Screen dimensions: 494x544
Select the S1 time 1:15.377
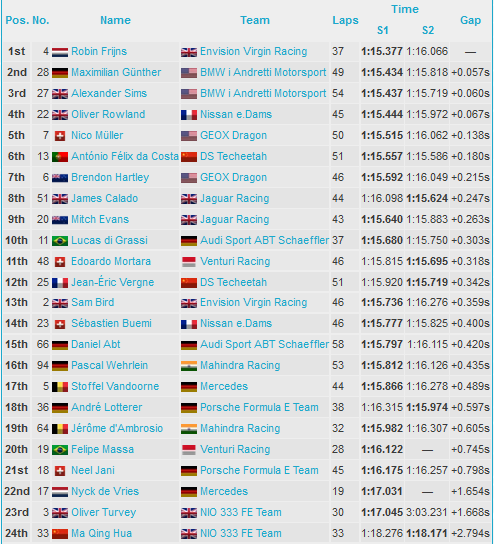click(x=382, y=51)
